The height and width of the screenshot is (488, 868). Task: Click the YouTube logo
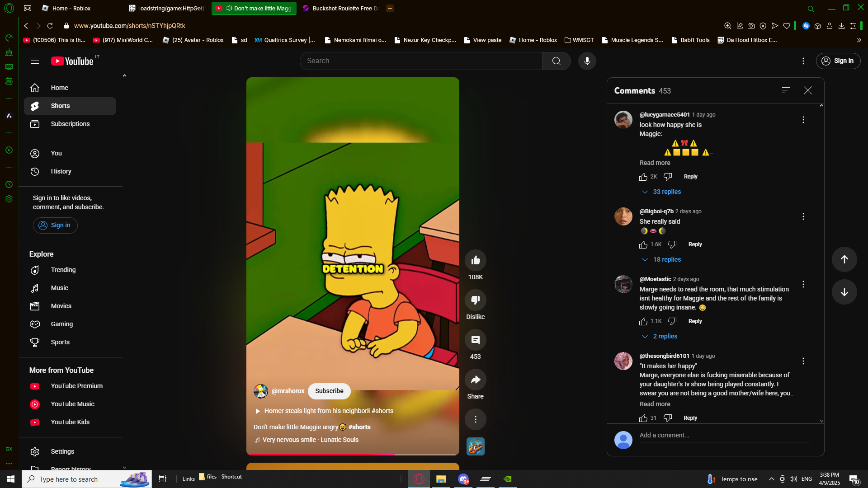pyautogui.click(x=73, y=61)
